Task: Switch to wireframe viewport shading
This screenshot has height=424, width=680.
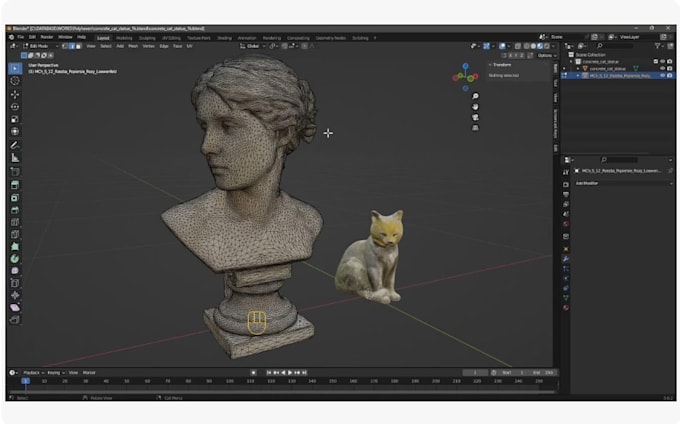Action: point(526,46)
